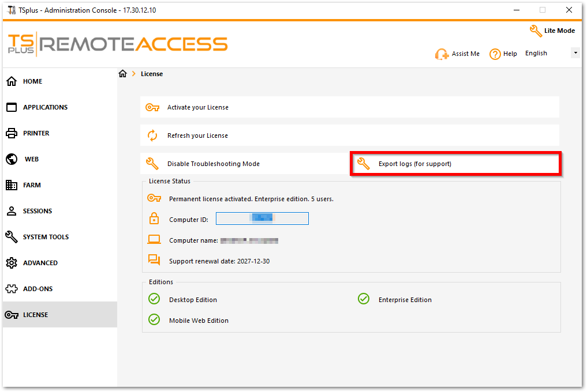Click the Activate your License key icon
587x392 pixels.
tap(152, 107)
